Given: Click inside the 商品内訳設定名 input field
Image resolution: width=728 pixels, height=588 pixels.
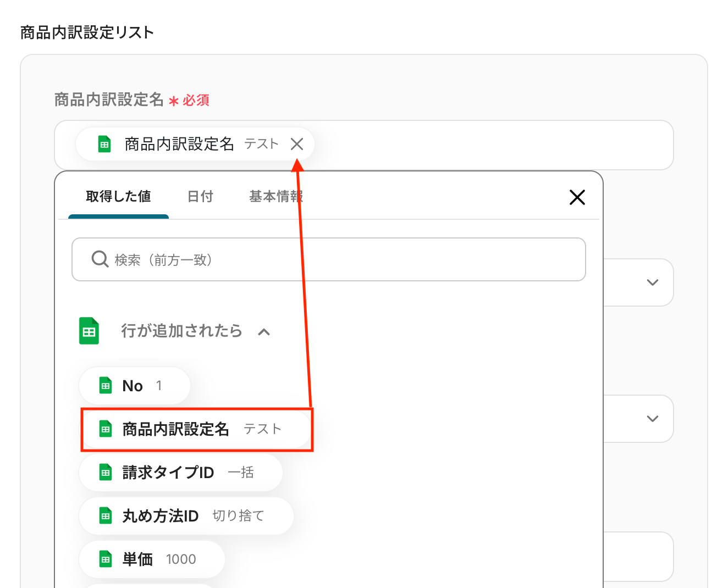Looking at the screenshot, I should [364, 145].
